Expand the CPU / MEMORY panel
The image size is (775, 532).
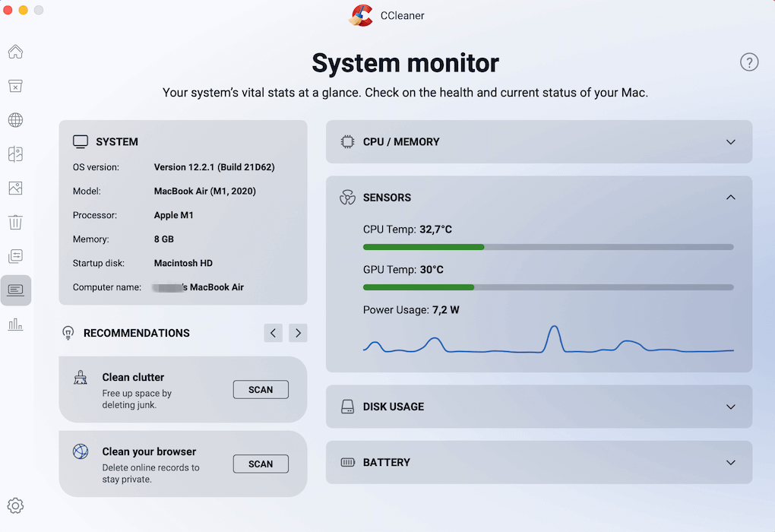(730, 141)
